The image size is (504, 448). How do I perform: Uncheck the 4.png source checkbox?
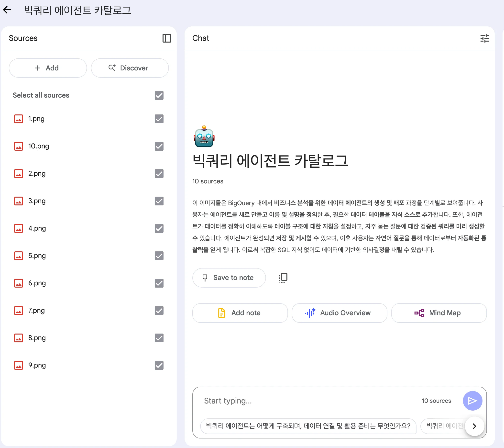pyautogui.click(x=159, y=228)
